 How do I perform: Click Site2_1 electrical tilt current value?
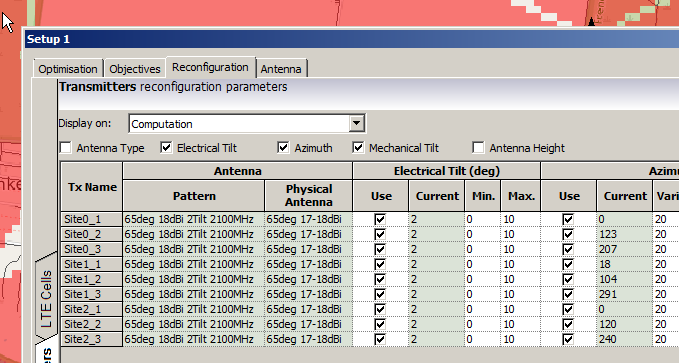436,309
